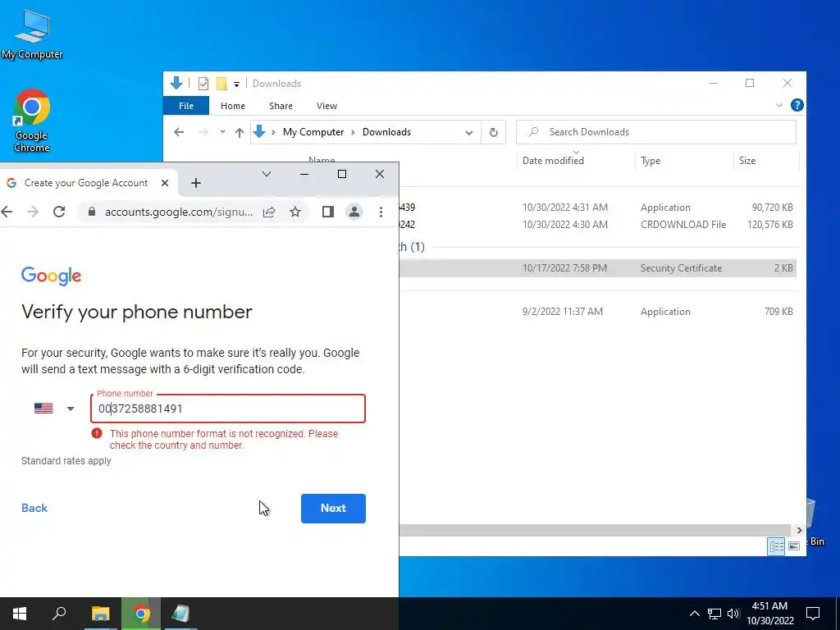Select the 90,720 KB Application row
The height and width of the screenshot is (630, 840).
tap(597, 208)
